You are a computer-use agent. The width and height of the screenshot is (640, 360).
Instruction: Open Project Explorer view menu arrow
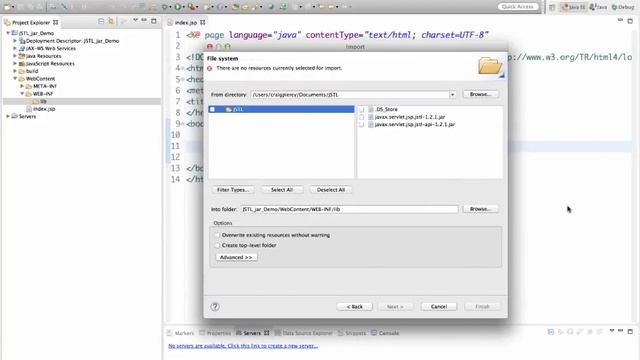(135, 21)
